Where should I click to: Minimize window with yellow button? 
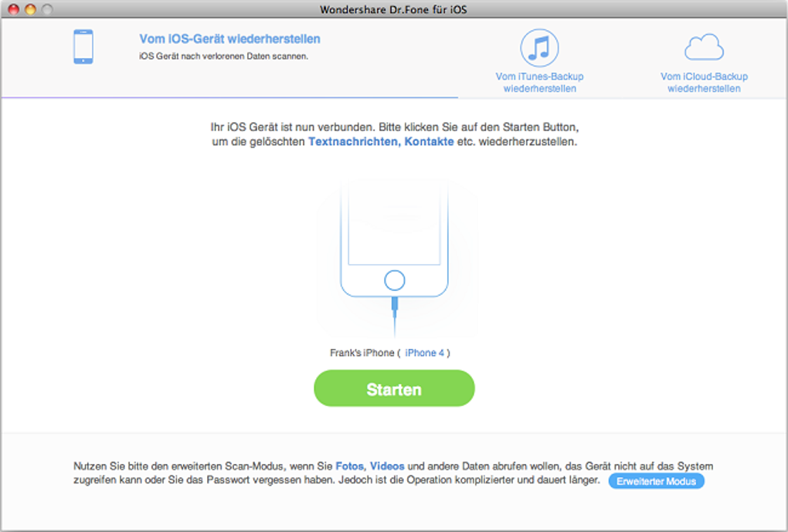click(30, 9)
